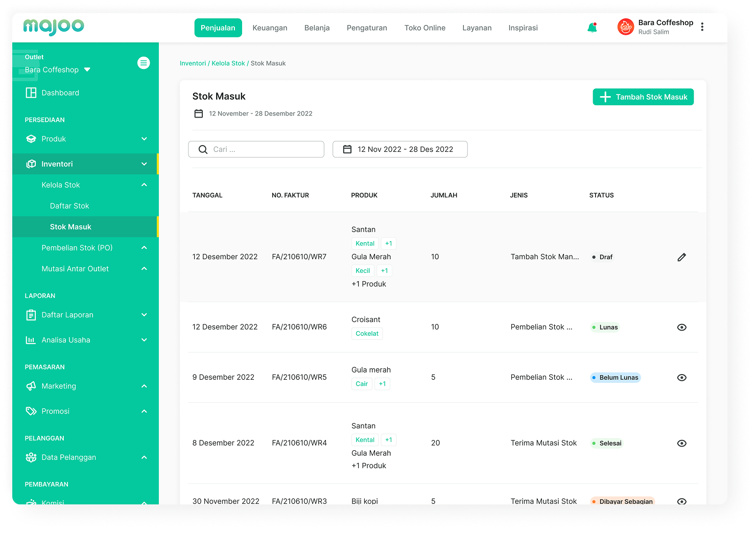
Task: Switch to the Penjualan tab
Action: tap(218, 28)
